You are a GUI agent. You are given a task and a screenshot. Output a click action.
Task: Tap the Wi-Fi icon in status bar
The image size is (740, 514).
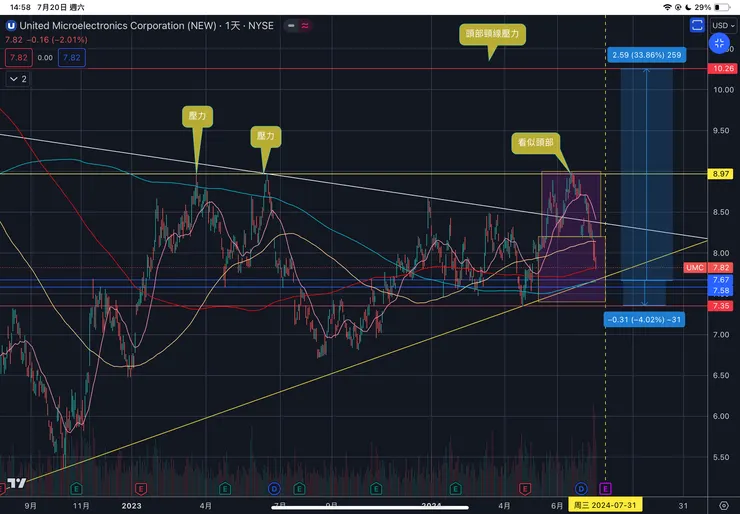pyautogui.click(x=667, y=7)
